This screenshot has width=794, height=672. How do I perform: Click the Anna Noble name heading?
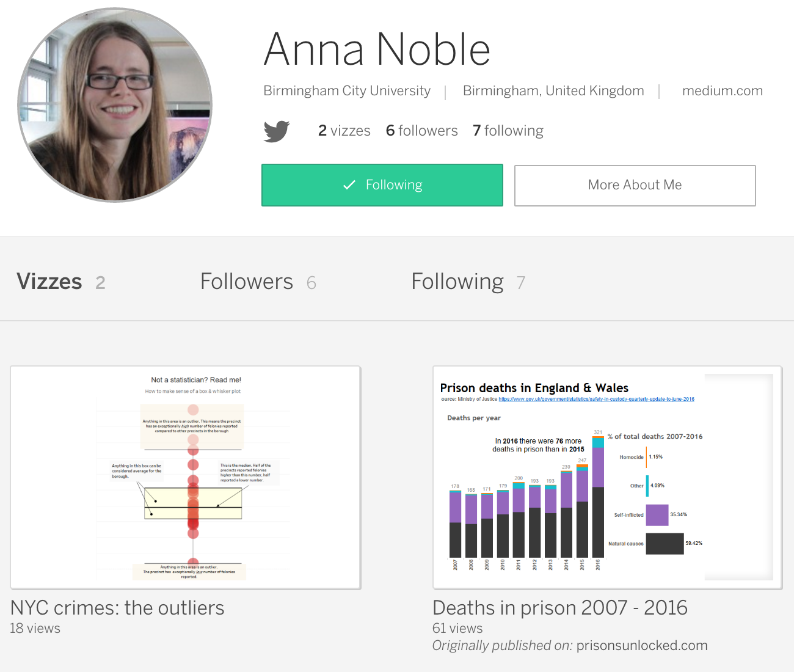click(x=377, y=49)
